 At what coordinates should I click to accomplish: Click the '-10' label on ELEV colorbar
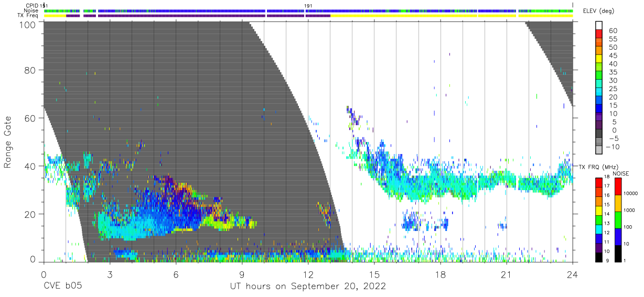[613, 147]
